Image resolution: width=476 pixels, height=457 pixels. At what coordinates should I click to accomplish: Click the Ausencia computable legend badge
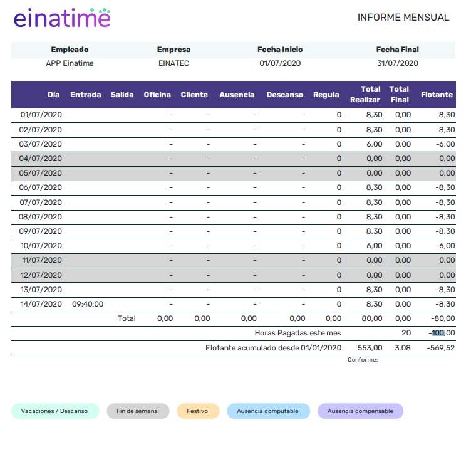click(x=268, y=411)
